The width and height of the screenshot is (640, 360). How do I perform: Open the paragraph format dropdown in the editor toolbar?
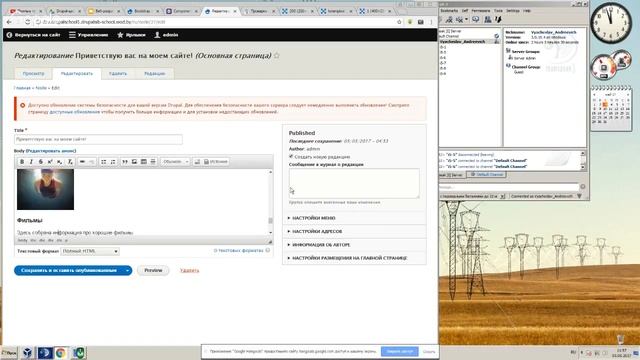click(x=175, y=162)
